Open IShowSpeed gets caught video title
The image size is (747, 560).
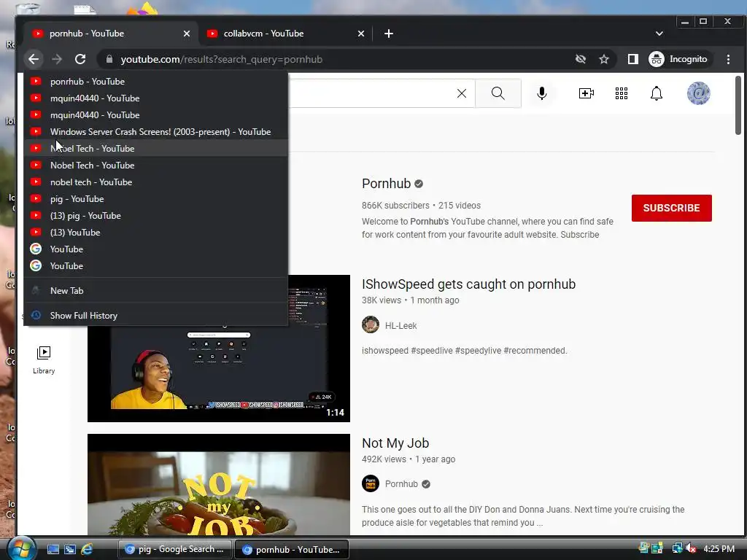[x=468, y=284]
